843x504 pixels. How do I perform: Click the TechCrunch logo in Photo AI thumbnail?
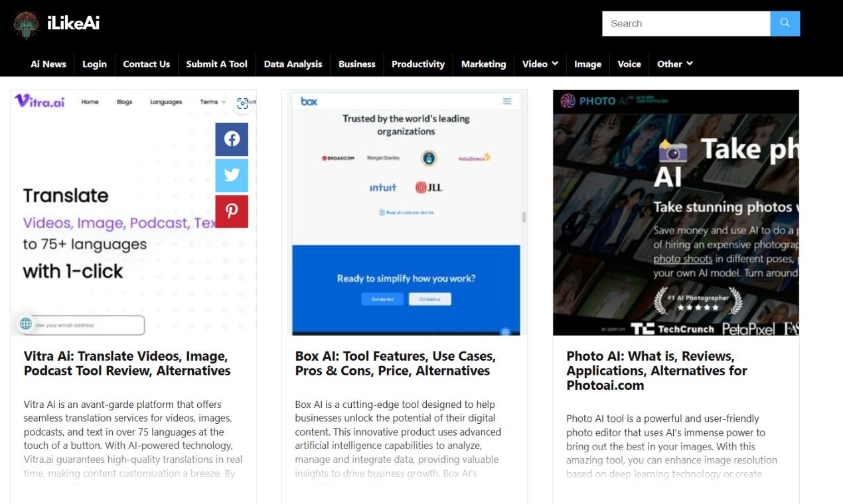[672, 329]
